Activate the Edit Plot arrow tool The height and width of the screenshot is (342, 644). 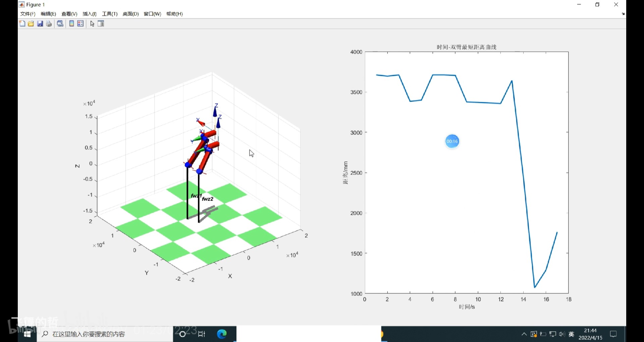pyautogui.click(x=92, y=24)
